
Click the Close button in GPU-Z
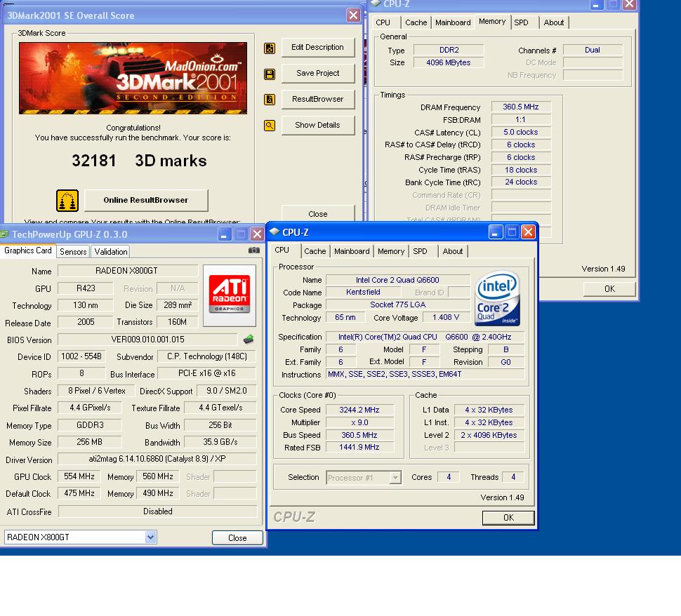pos(237,538)
